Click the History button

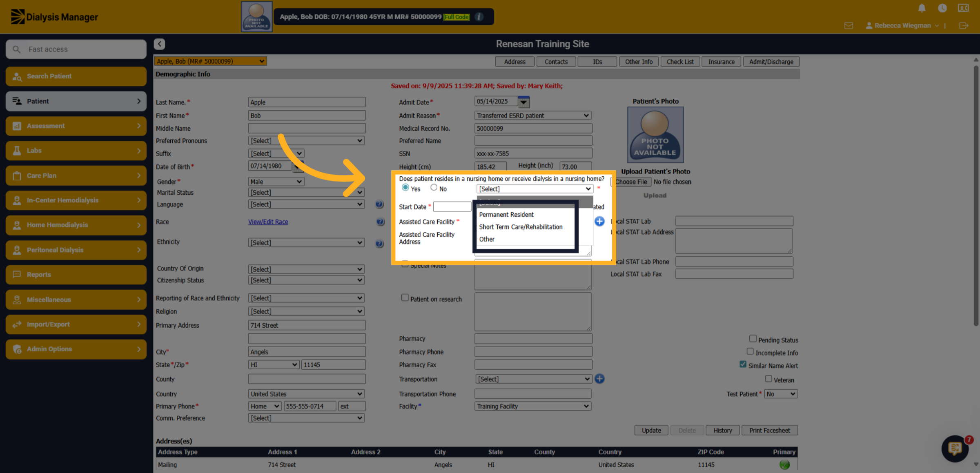click(722, 430)
